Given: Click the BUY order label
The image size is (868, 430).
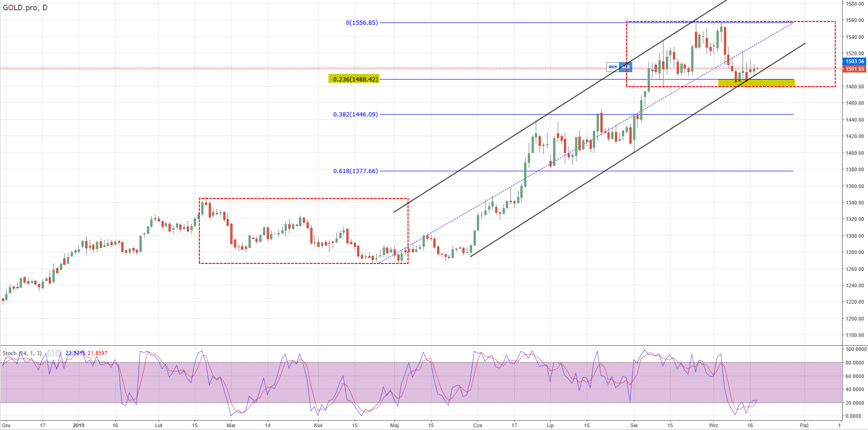Looking at the screenshot, I should (613, 67).
